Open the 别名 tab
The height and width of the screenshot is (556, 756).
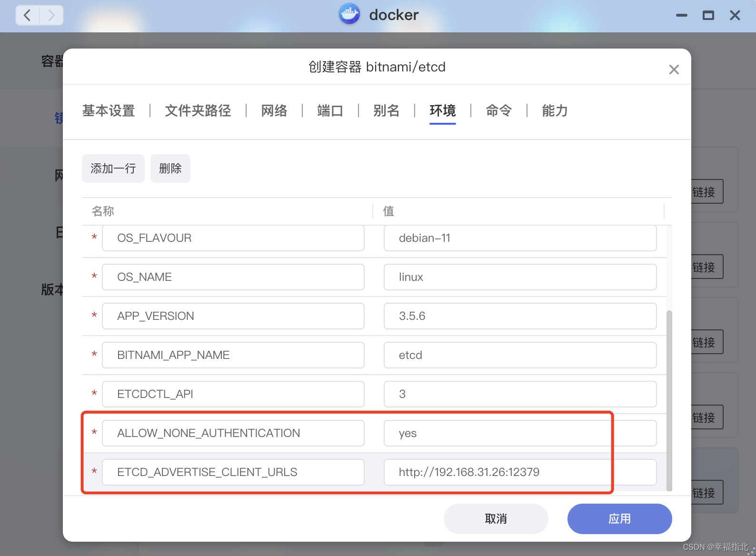pos(386,110)
